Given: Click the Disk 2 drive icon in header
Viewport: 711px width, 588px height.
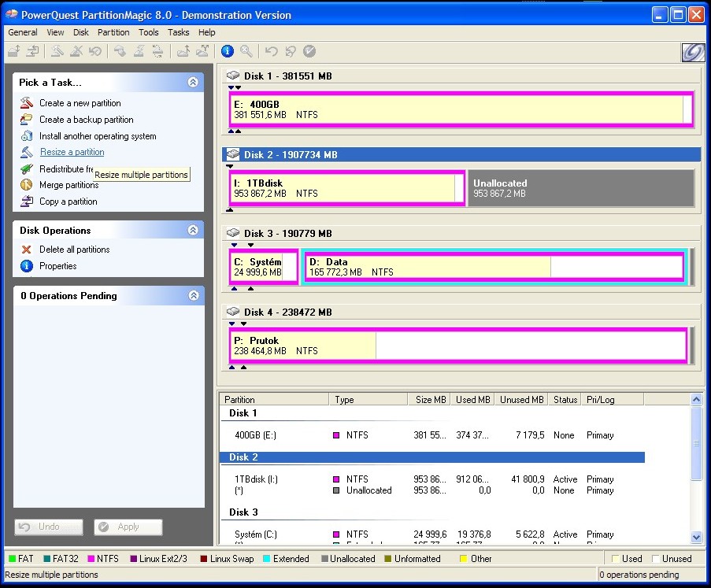Looking at the screenshot, I should point(233,155).
